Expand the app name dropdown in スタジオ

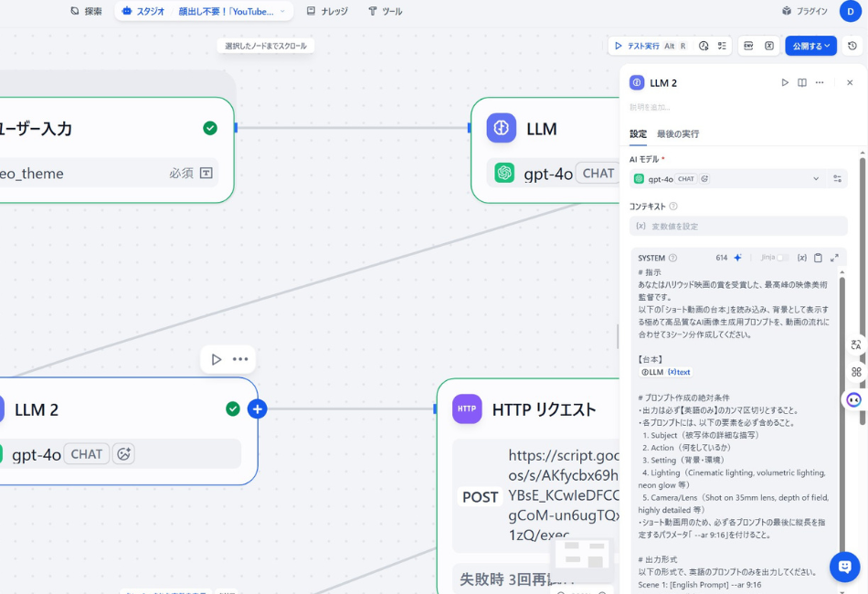[x=282, y=12]
